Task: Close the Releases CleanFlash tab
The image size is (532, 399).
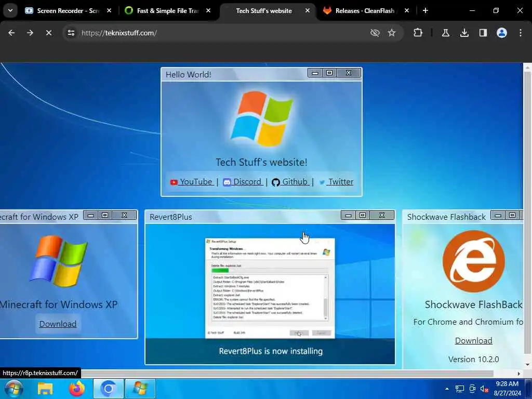Action: point(406,10)
